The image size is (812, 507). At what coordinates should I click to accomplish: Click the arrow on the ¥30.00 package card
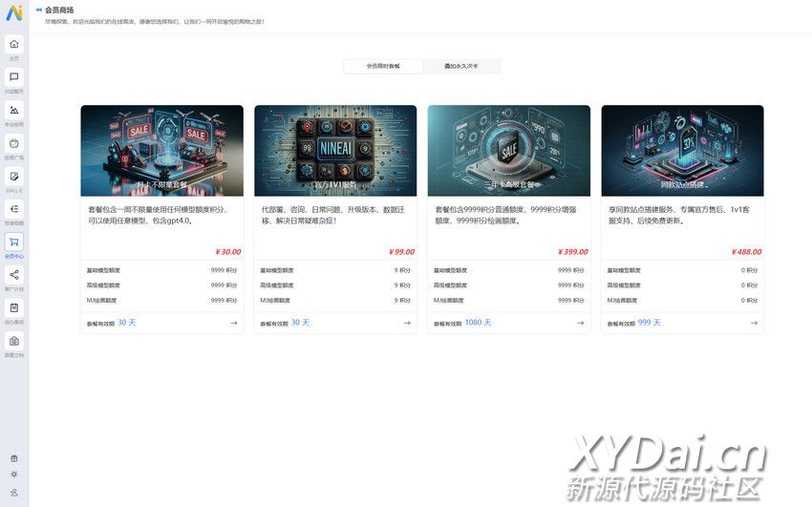233,324
